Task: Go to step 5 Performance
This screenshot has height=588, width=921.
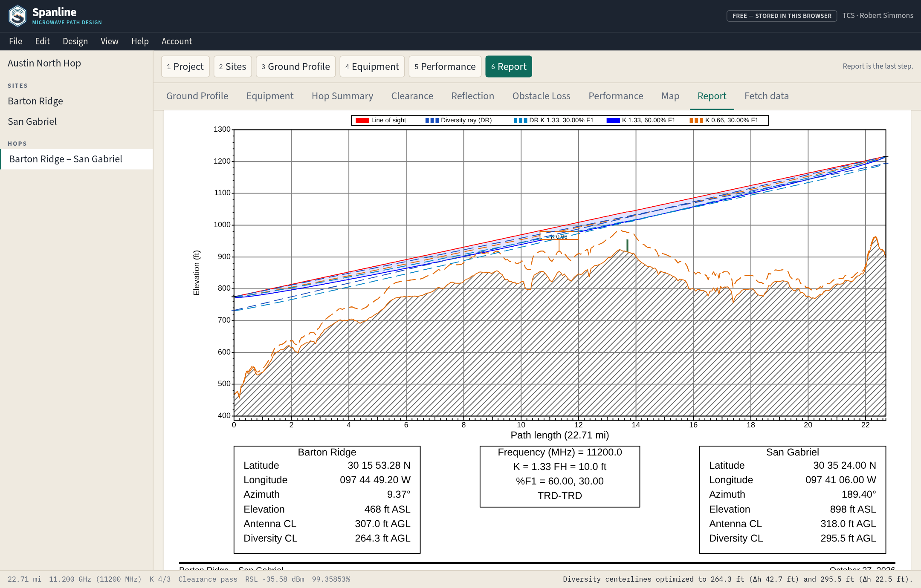Action: [445, 66]
